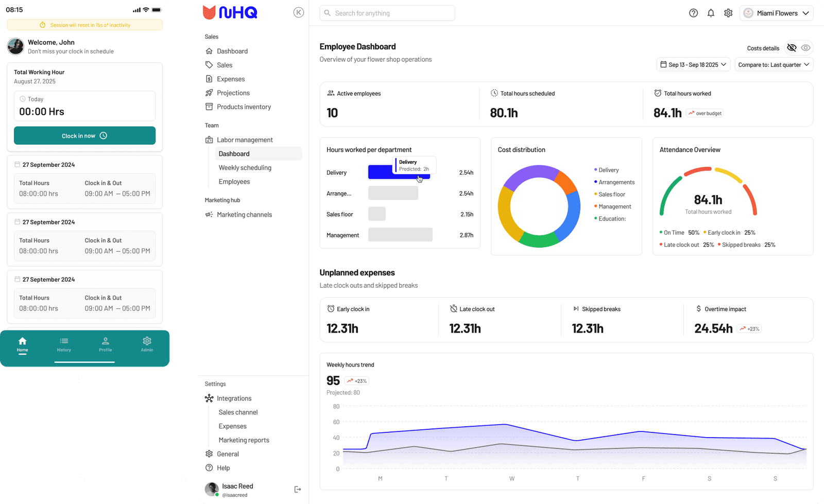Tap the Profile icon in mobile nav
This screenshot has width=824, height=504.
point(105,344)
